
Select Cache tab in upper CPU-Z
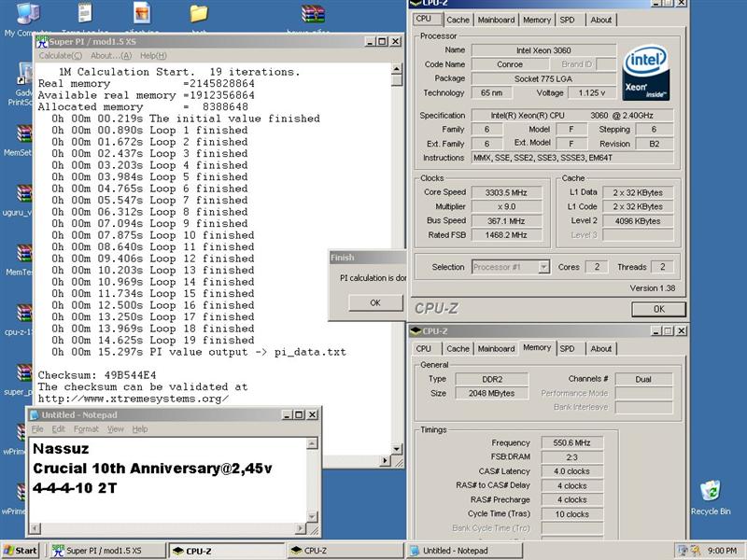(x=458, y=20)
